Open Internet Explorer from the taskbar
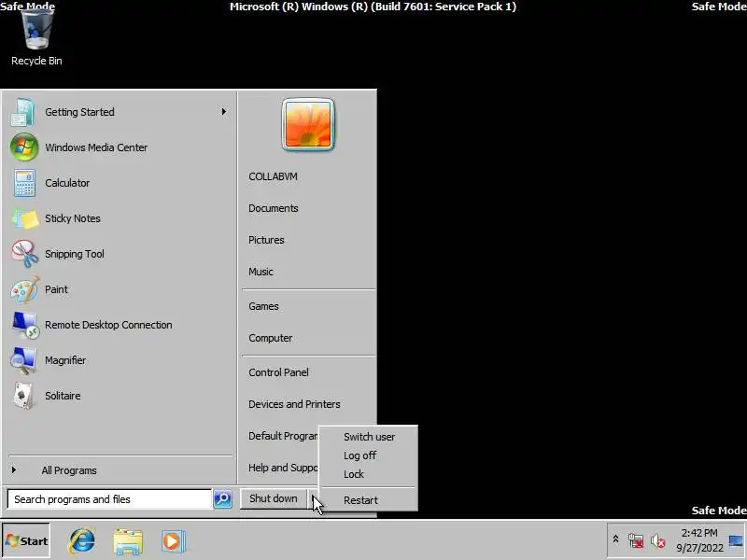The image size is (747, 560). pyautogui.click(x=81, y=540)
